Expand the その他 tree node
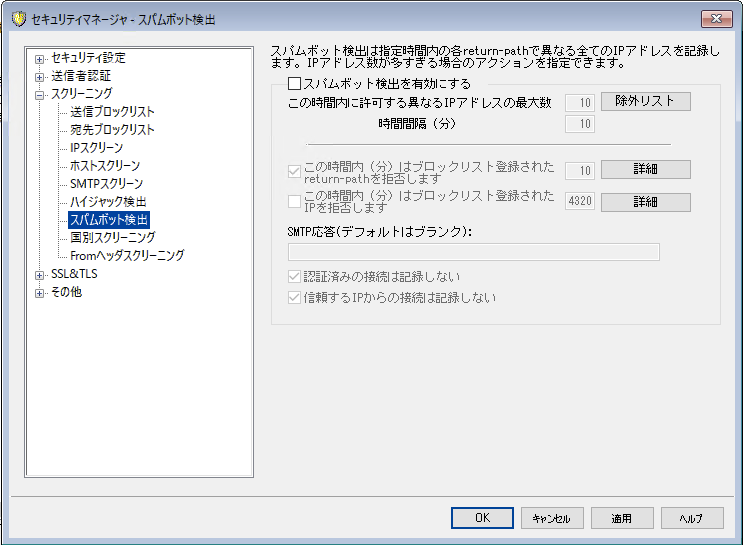 40,292
